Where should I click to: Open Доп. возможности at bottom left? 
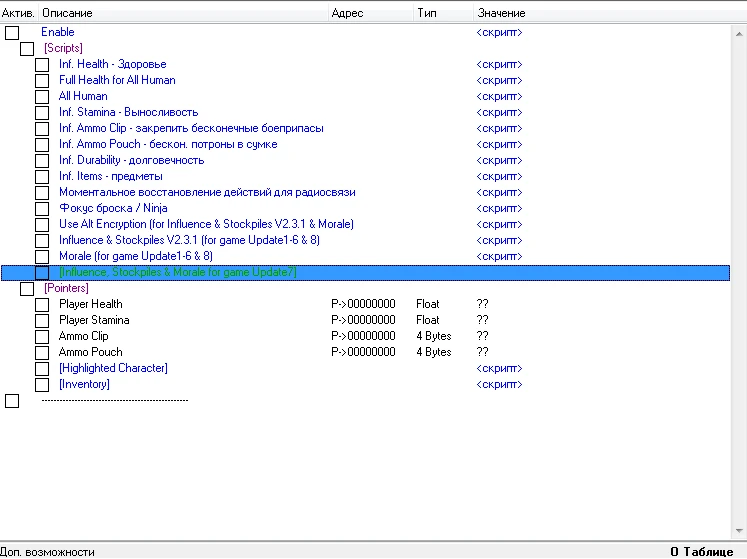[48, 551]
